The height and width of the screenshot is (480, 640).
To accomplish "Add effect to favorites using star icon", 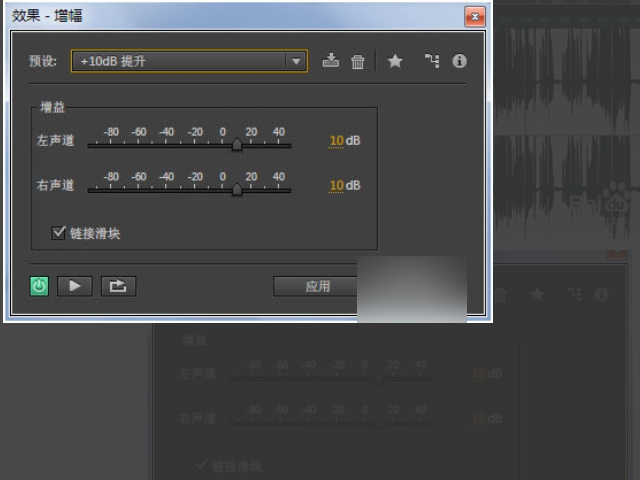I will [395, 61].
